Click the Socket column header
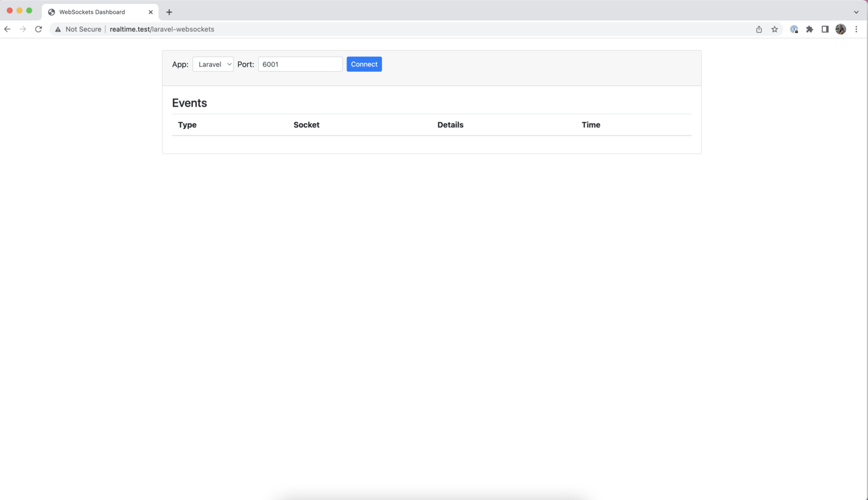Screen dimensions: 868x500 pos(306,125)
